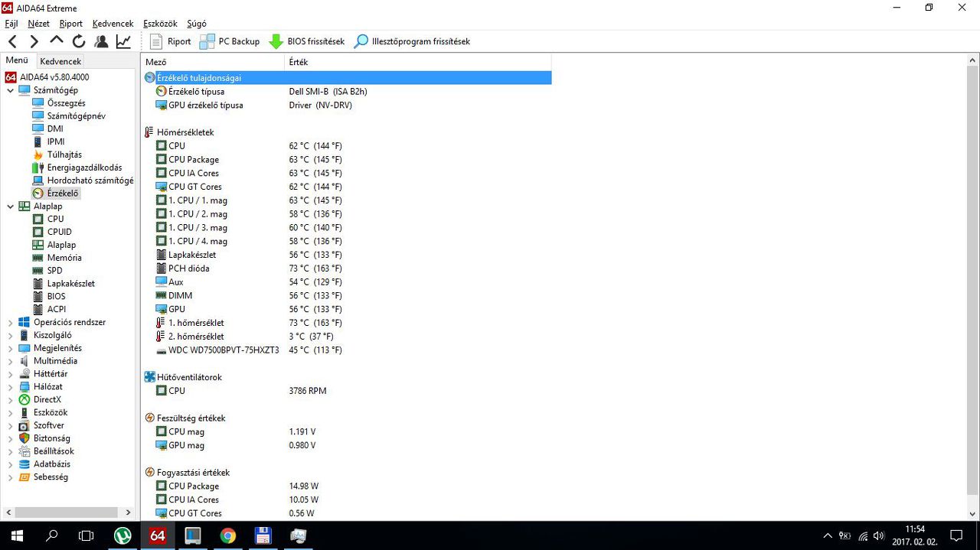Screen dimensions: 980x550
Task: Switch to the Menü tab
Action: point(17,60)
